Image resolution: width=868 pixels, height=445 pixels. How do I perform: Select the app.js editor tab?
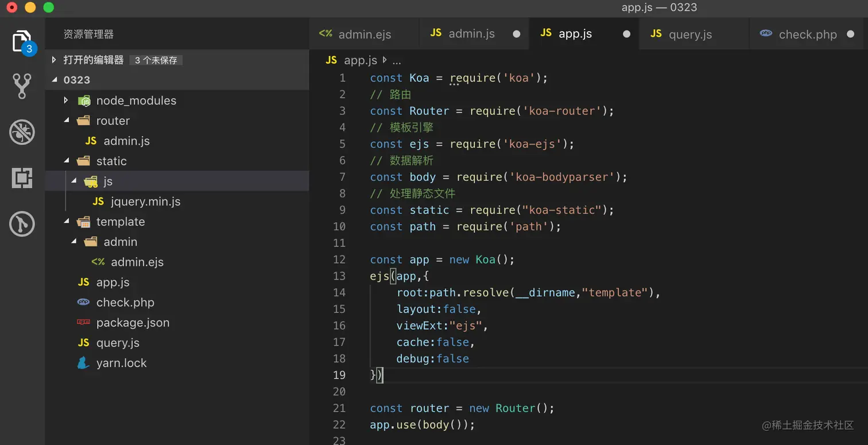coord(584,34)
